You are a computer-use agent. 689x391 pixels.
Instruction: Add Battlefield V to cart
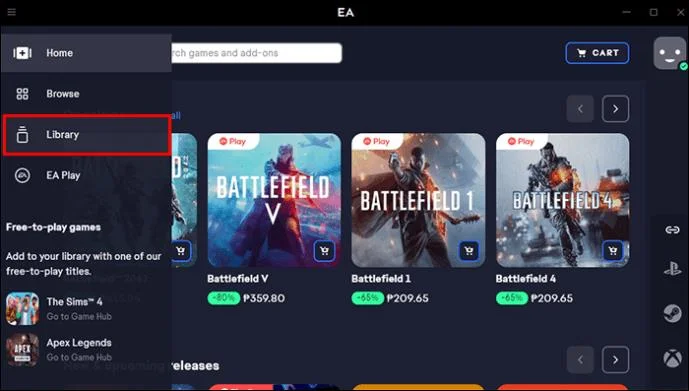[x=324, y=251]
